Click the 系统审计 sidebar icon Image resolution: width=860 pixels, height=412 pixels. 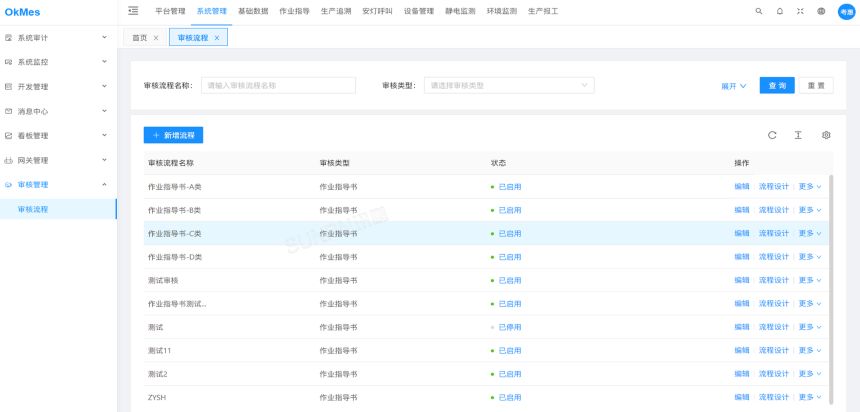[x=8, y=38]
